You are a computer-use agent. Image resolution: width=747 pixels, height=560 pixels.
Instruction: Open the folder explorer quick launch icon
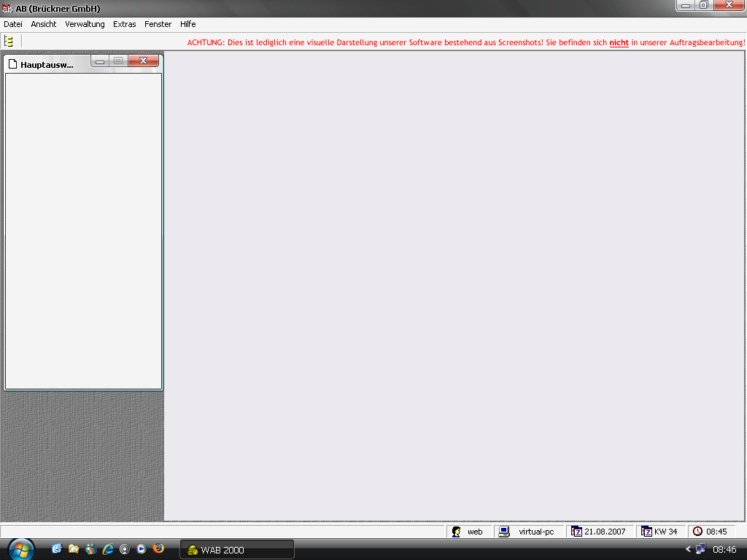(74, 549)
